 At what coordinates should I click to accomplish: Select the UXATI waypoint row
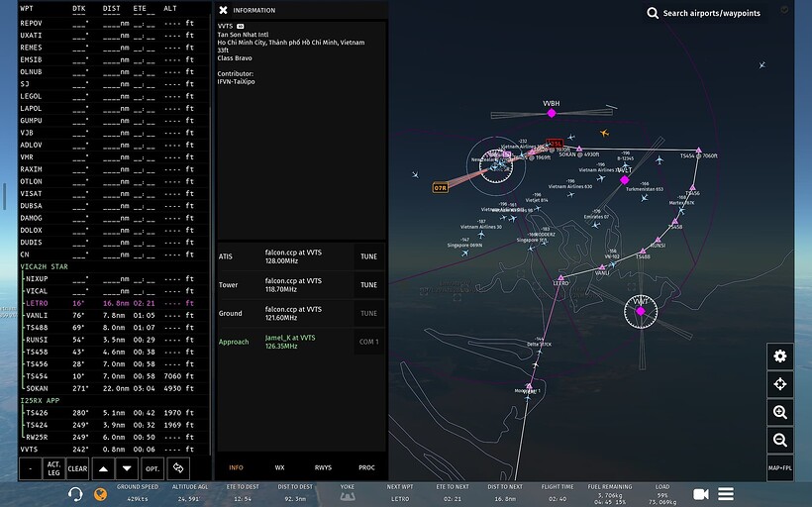tap(113, 36)
